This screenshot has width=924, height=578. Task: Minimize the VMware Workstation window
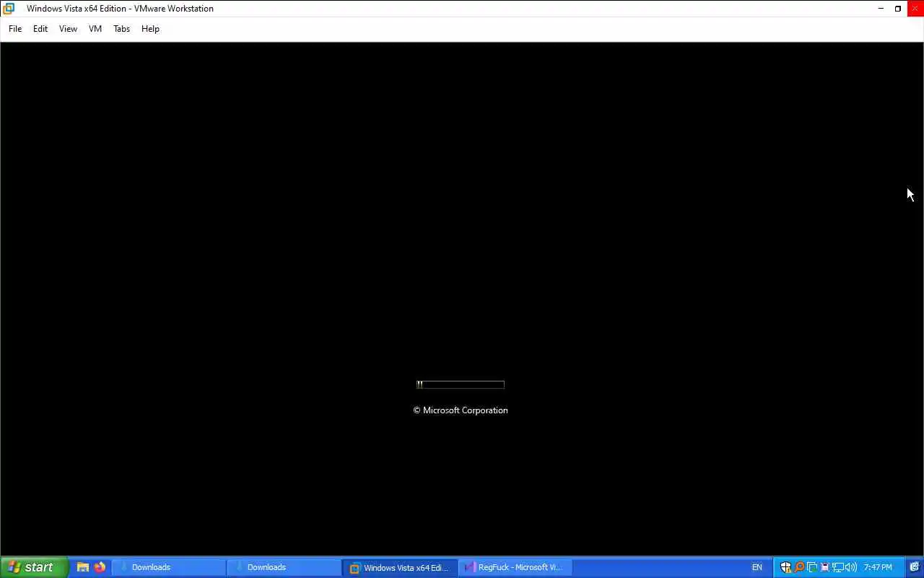point(881,9)
